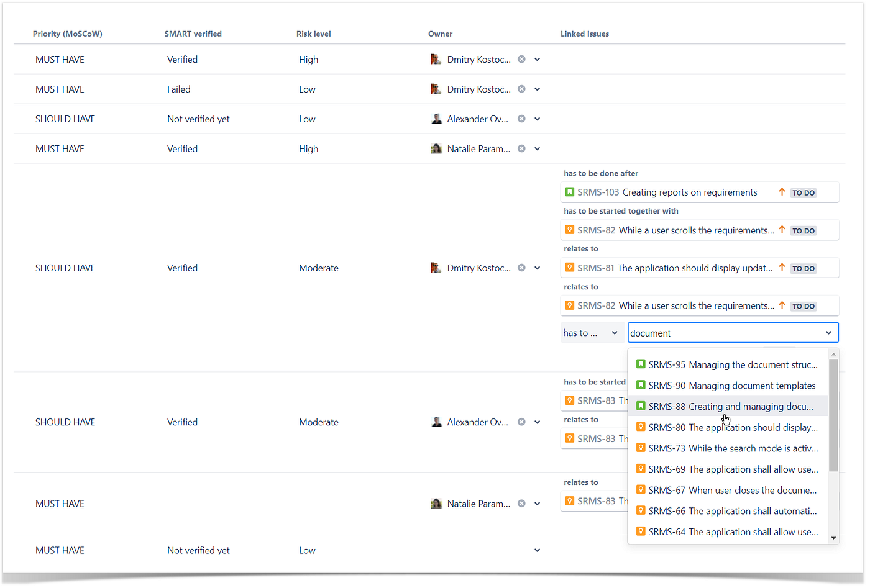The width and height of the screenshot is (870, 588).
Task: Remove Alexander Ov as owner via the x icon
Action: coord(521,119)
